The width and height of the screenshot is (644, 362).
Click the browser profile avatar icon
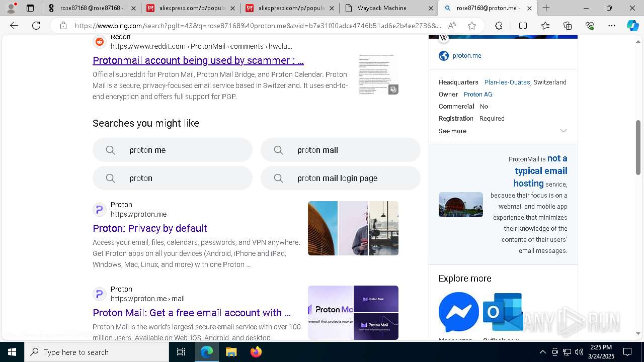pyautogui.click(x=11, y=8)
